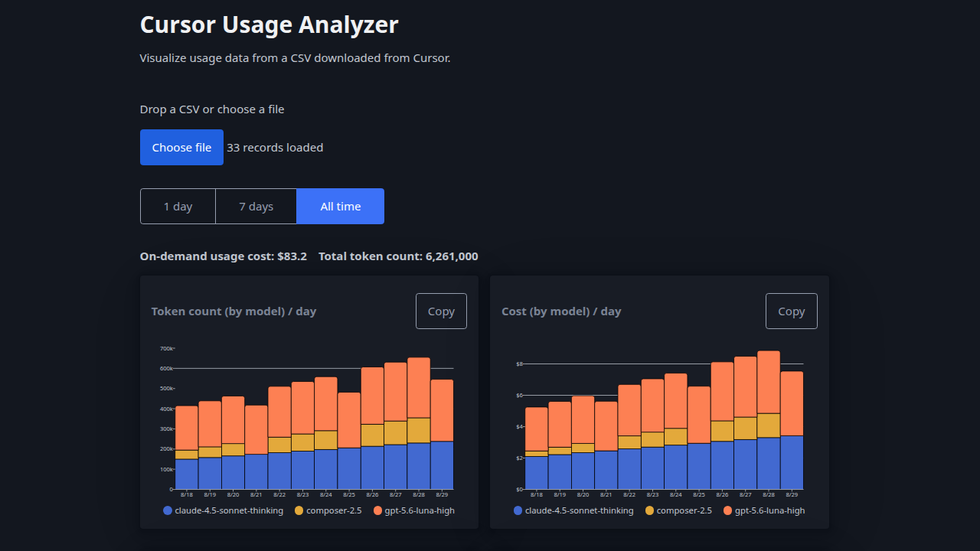Click 'Token count (by model) / day' title

tap(234, 311)
